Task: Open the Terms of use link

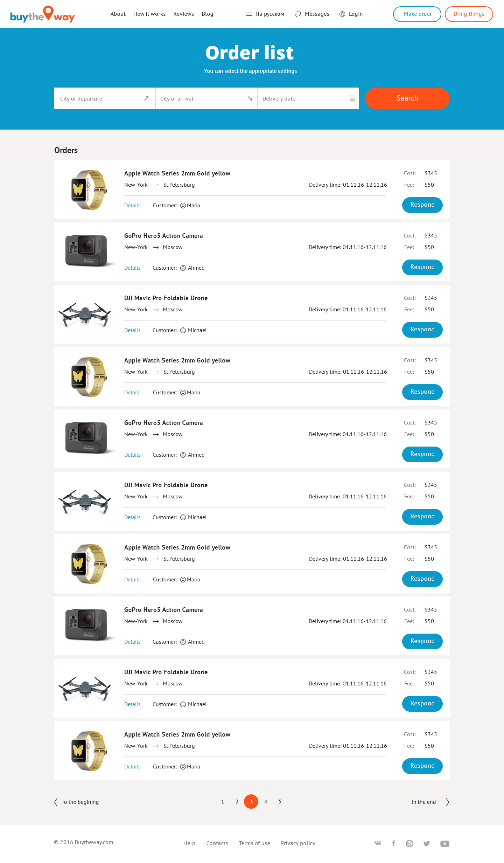Action: coord(254,843)
